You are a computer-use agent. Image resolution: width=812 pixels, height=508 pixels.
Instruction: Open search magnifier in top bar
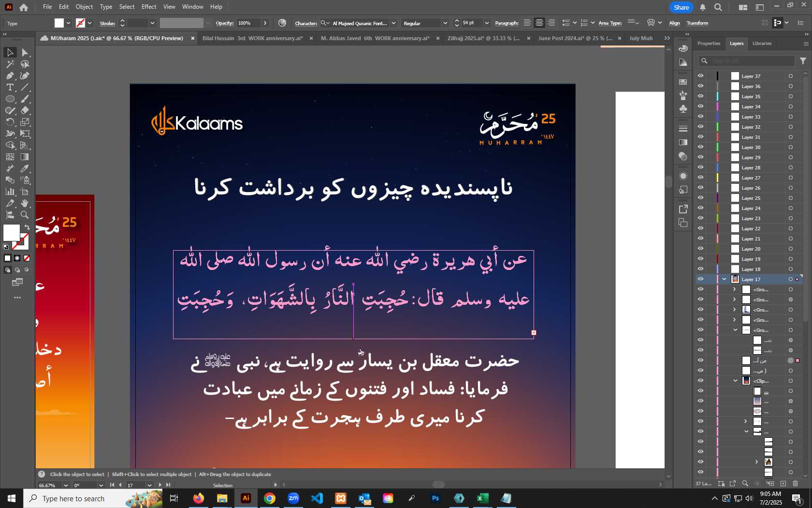(718, 7)
